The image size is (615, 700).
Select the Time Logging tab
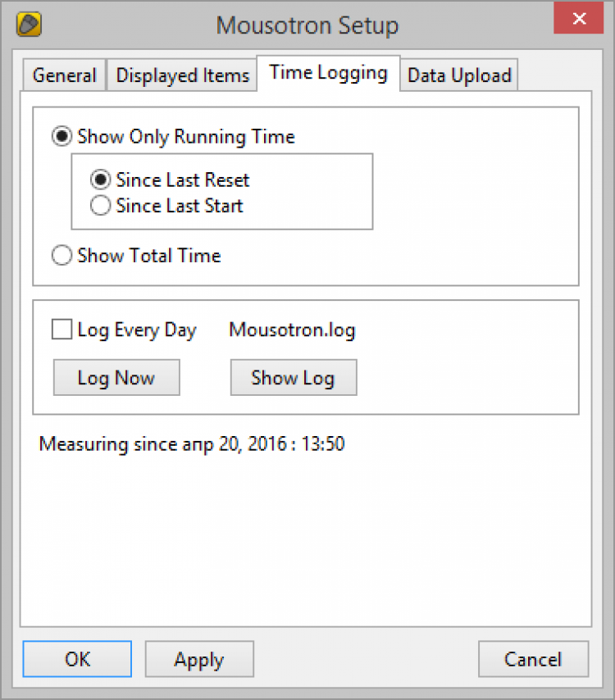click(x=328, y=72)
